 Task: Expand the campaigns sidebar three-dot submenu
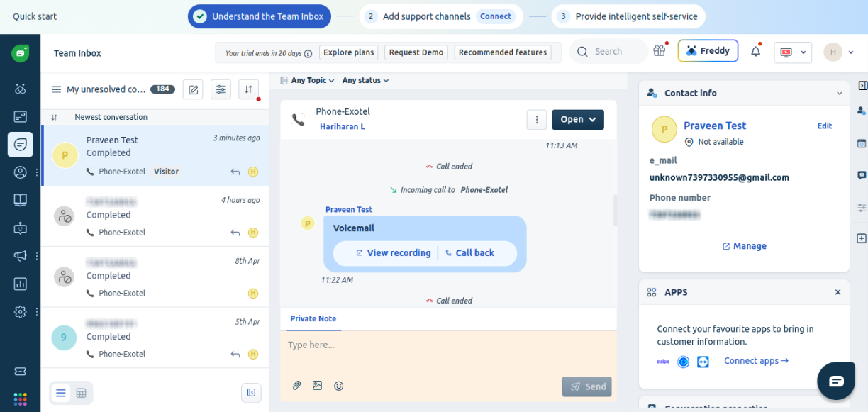tap(37, 256)
